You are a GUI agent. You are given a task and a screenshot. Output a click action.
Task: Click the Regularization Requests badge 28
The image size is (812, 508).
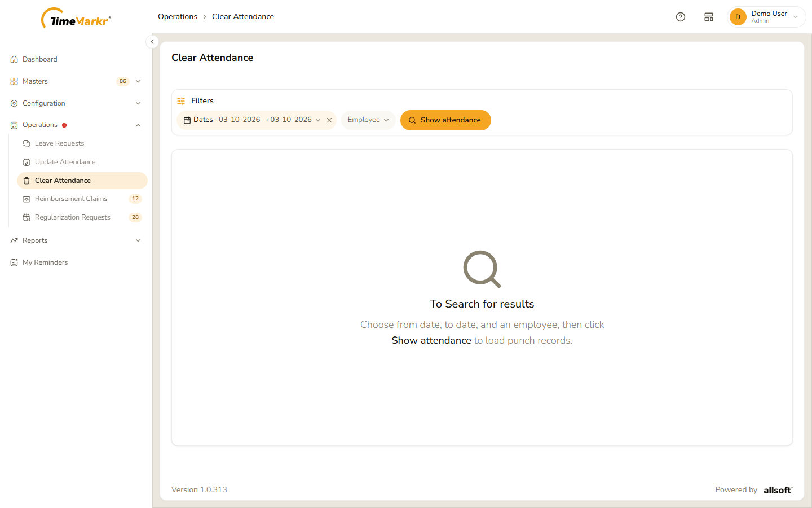(x=135, y=217)
